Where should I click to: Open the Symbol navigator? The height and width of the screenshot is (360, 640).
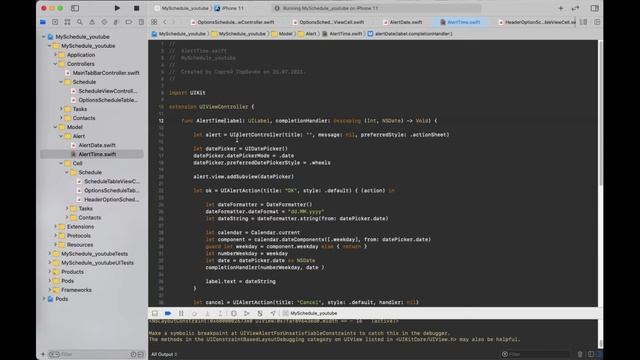pos(67,22)
